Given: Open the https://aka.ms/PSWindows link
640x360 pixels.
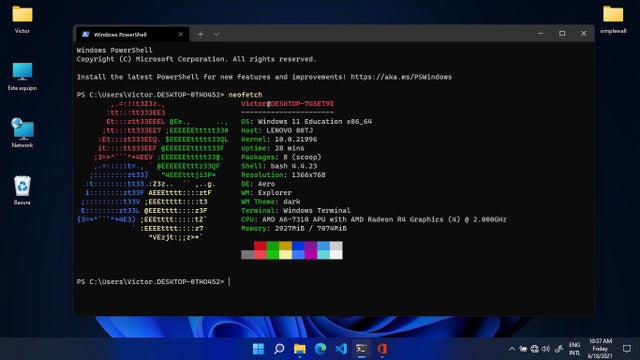Looking at the screenshot, I should 401,77.
